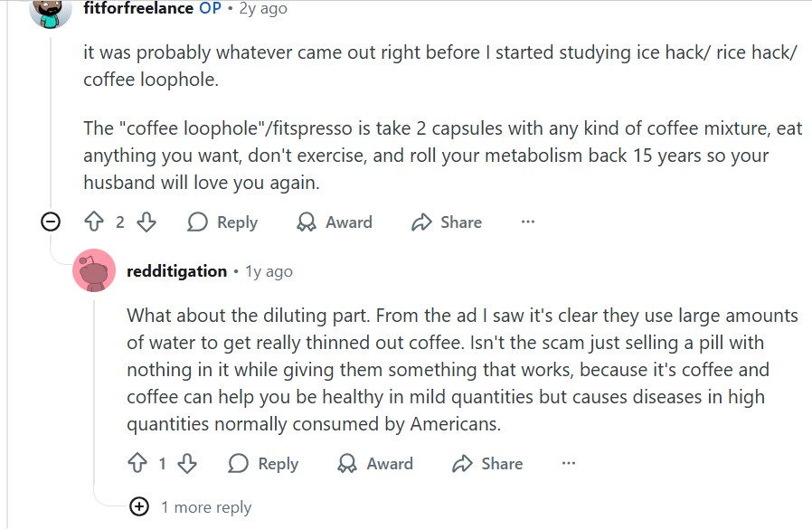Give Award to redditigation comment
812x529 pixels.
pyautogui.click(x=376, y=464)
